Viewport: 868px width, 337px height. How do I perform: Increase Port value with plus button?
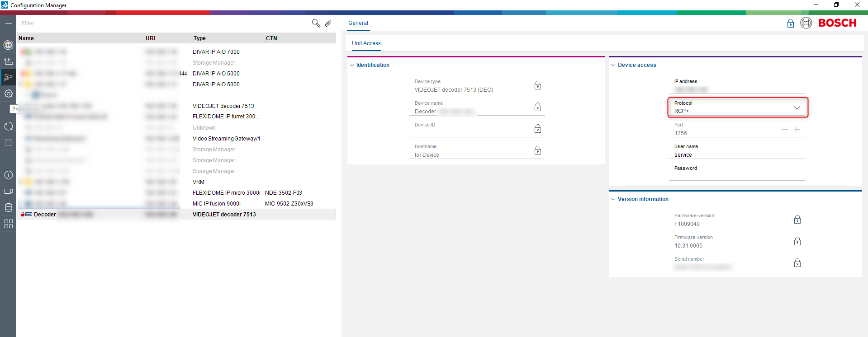797,130
